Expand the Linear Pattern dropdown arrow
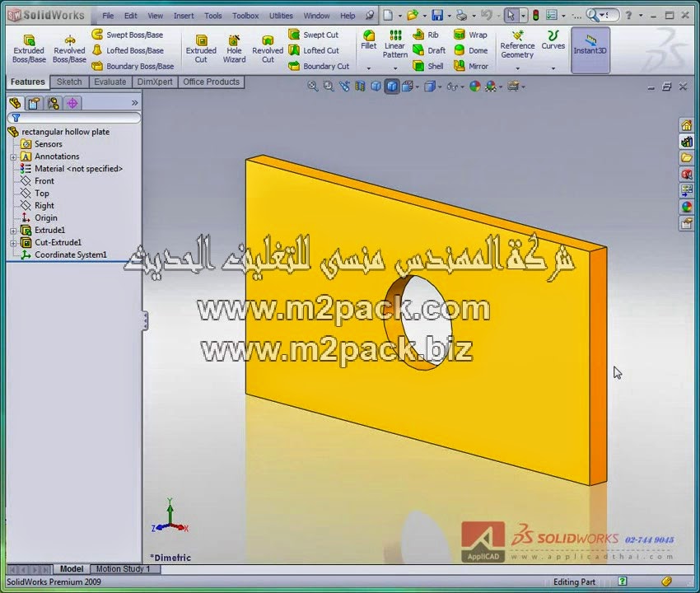The image size is (700, 593). pos(395,68)
